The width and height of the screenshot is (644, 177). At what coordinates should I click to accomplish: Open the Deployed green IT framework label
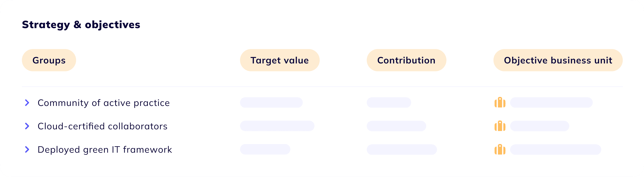(x=105, y=150)
